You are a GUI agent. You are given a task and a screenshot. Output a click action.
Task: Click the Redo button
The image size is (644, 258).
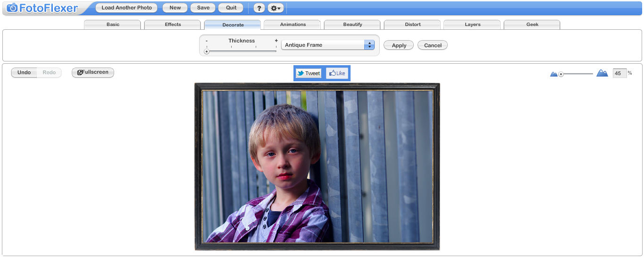pos(49,73)
